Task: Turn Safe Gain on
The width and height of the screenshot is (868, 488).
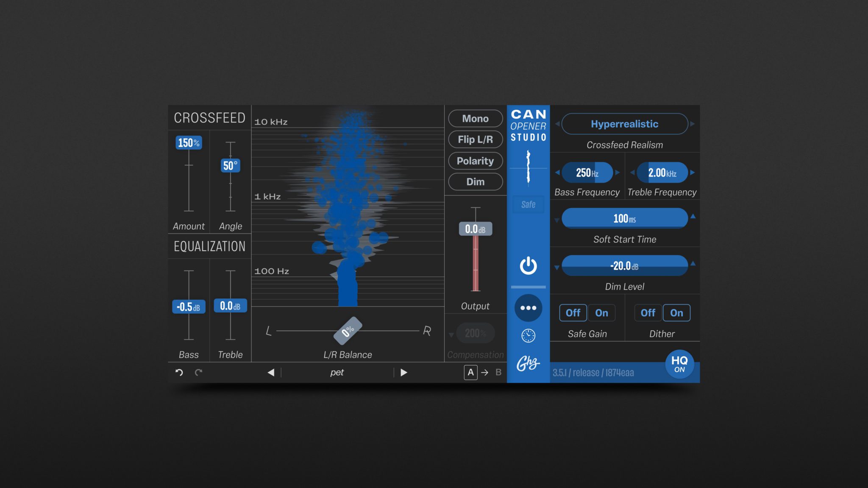Action: [602, 312]
